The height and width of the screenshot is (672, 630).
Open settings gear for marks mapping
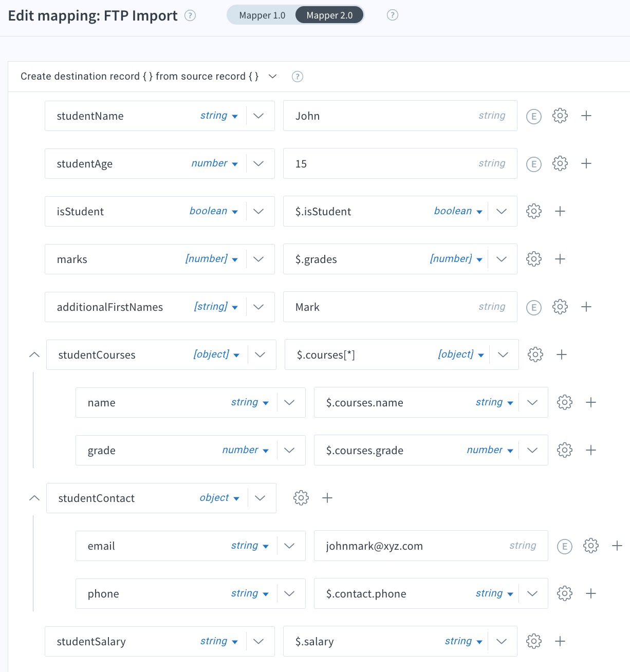(x=534, y=259)
